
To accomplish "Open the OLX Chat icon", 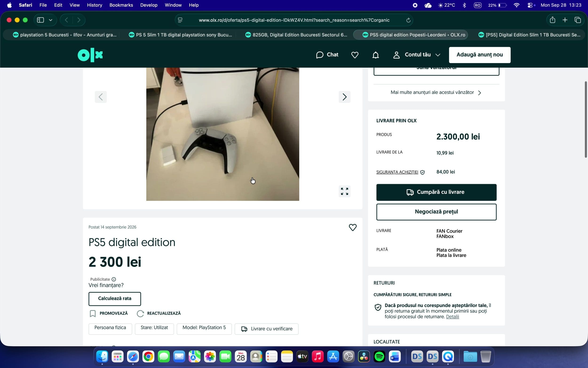I will pos(320,55).
